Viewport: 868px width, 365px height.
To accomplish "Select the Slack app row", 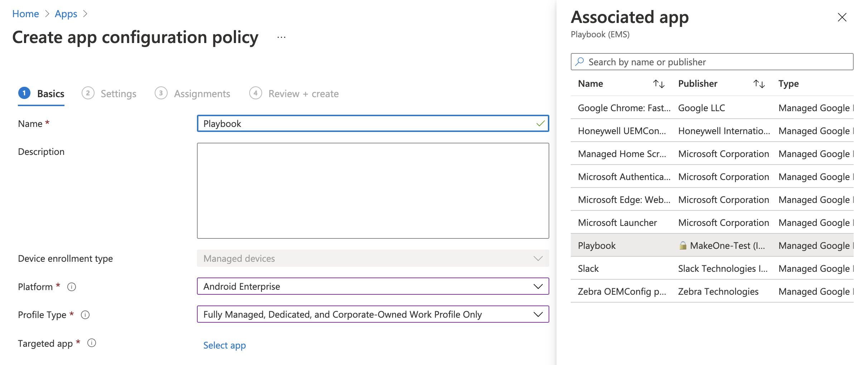I will click(x=712, y=268).
